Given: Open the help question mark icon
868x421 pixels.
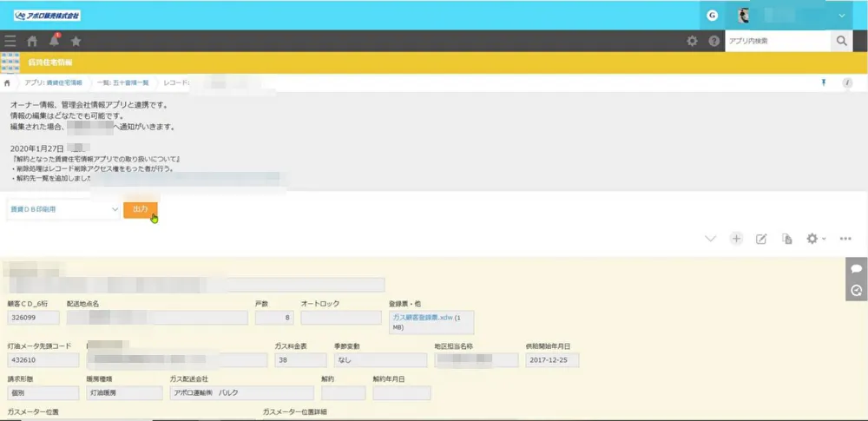Looking at the screenshot, I should (713, 41).
